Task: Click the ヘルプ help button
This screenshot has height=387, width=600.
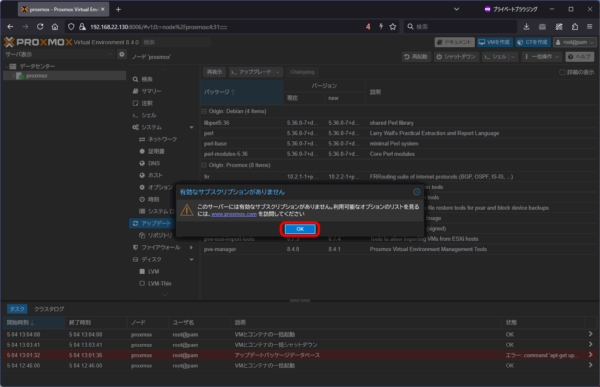Action: (580, 57)
